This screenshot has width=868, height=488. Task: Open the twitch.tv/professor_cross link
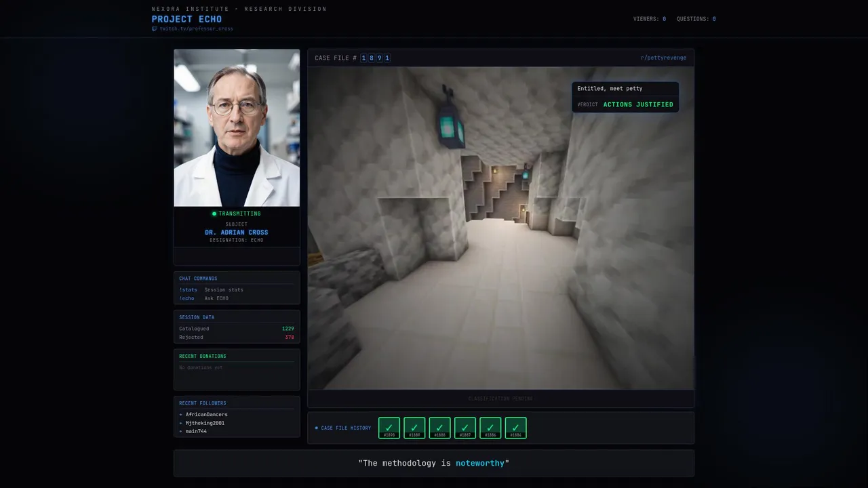pyautogui.click(x=196, y=29)
